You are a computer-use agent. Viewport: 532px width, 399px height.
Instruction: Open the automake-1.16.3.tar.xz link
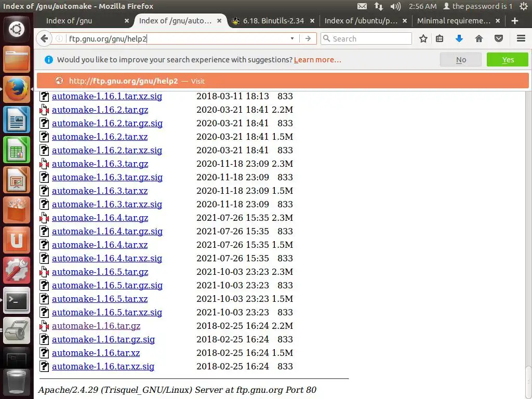pyautogui.click(x=100, y=191)
